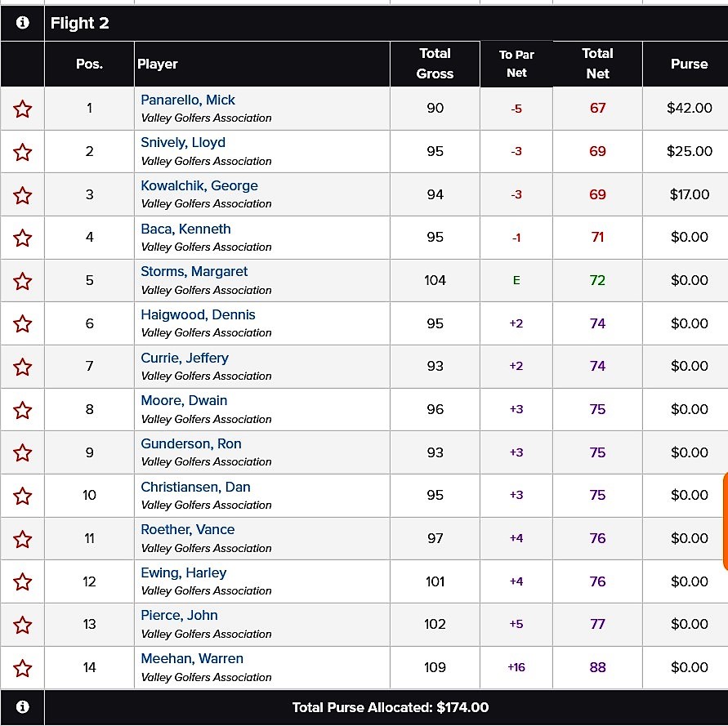Screen dimensions: 728x726
Task: Select the To Par Net column header
Action: (x=516, y=64)
